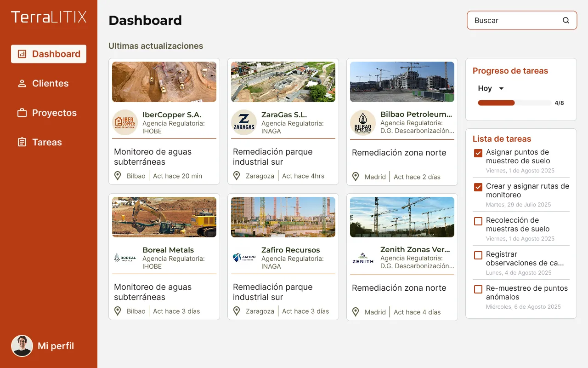The width and height of the screenshot is (588, 368).
Task: Focus the Buscar search field
Action: coord(514,20)
